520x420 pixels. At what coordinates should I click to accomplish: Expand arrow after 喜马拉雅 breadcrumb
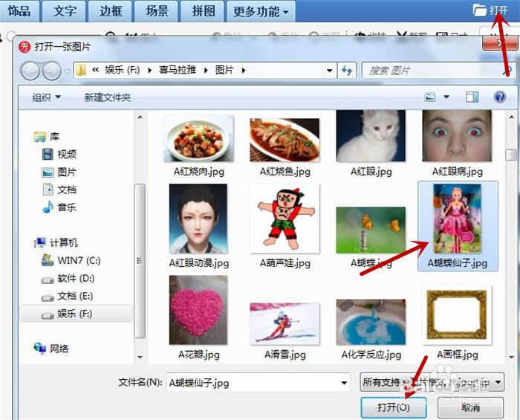(206, 71)
